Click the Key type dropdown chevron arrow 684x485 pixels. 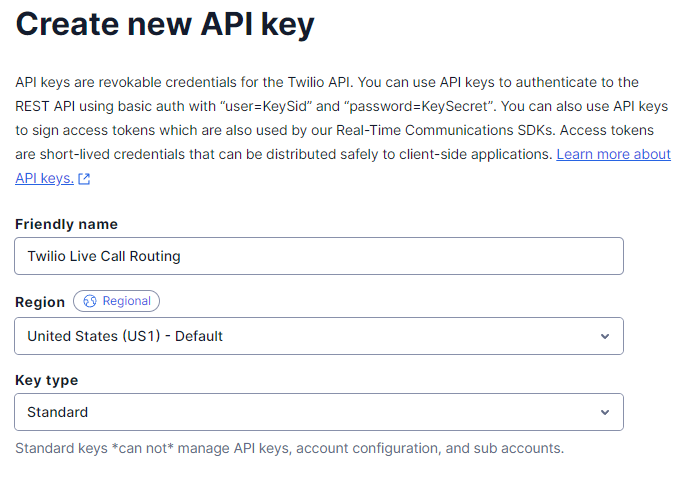(x=604, y=412)
